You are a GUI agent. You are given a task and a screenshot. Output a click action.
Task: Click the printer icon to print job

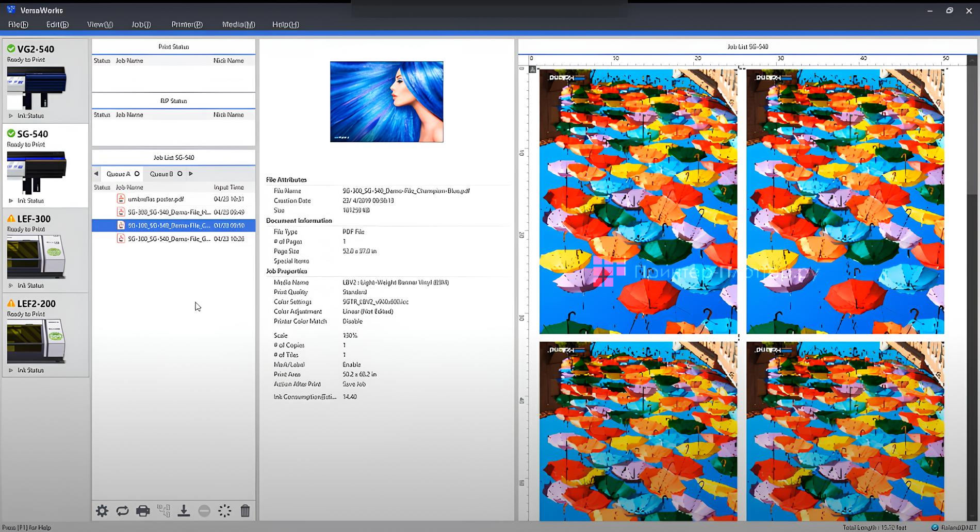click(x=143, y=511)
